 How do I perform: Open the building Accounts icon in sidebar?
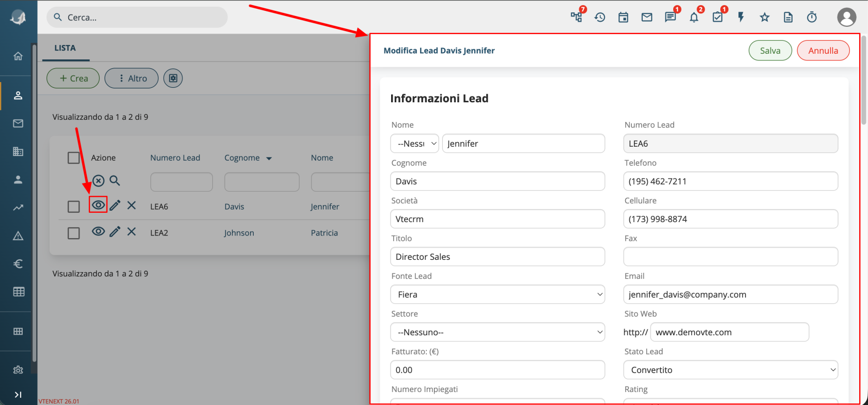18,151
